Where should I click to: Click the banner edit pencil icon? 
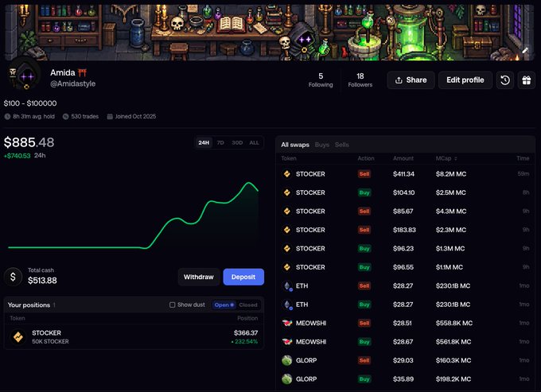[x=525, y=51]
